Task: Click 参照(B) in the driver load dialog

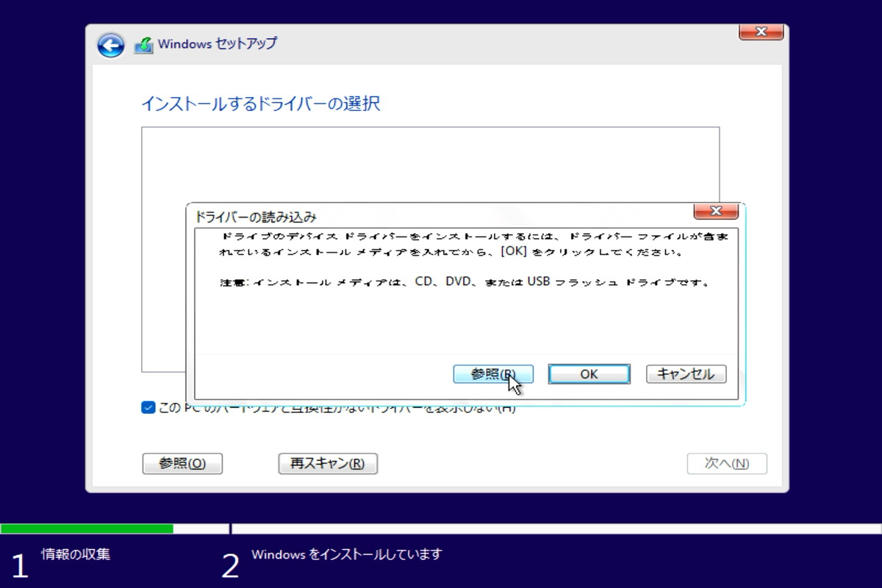Action: 493,374
